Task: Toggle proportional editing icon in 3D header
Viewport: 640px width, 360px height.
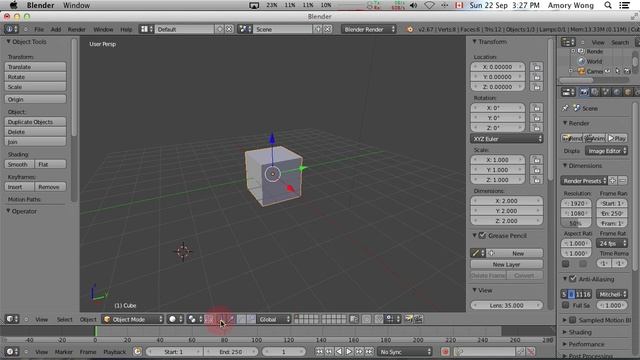Action: point(367,319)
